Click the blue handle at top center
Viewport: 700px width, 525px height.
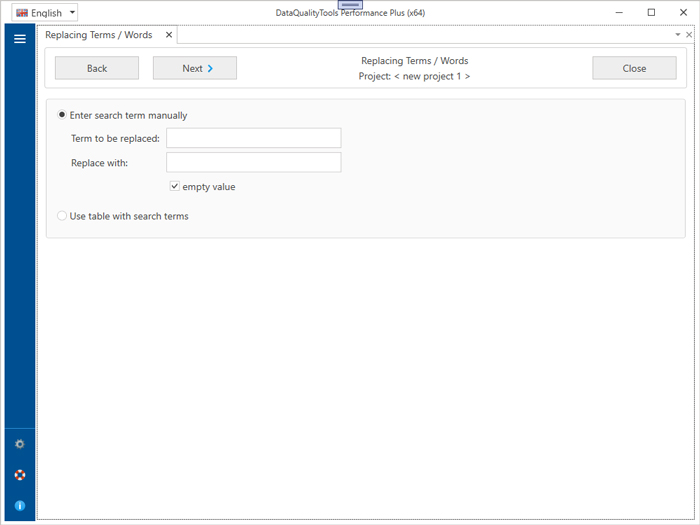(350, 5)
